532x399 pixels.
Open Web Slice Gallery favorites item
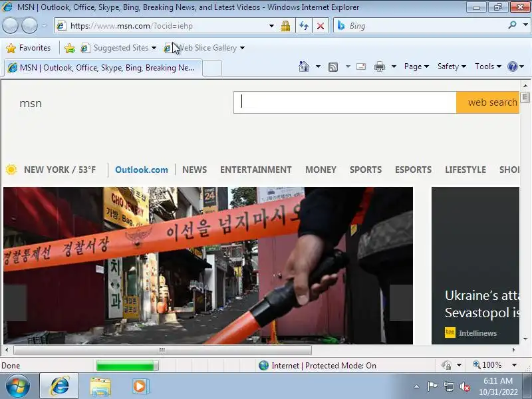[x=204, y=48]
